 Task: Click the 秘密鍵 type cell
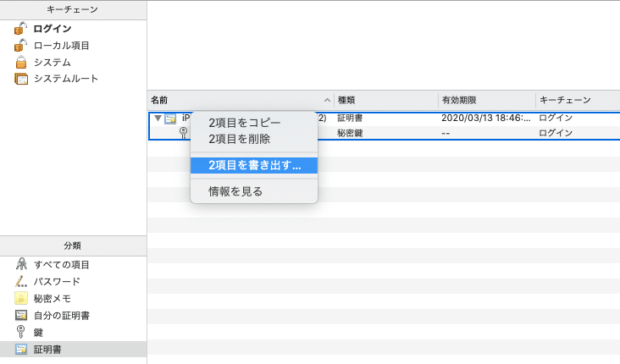350,133
